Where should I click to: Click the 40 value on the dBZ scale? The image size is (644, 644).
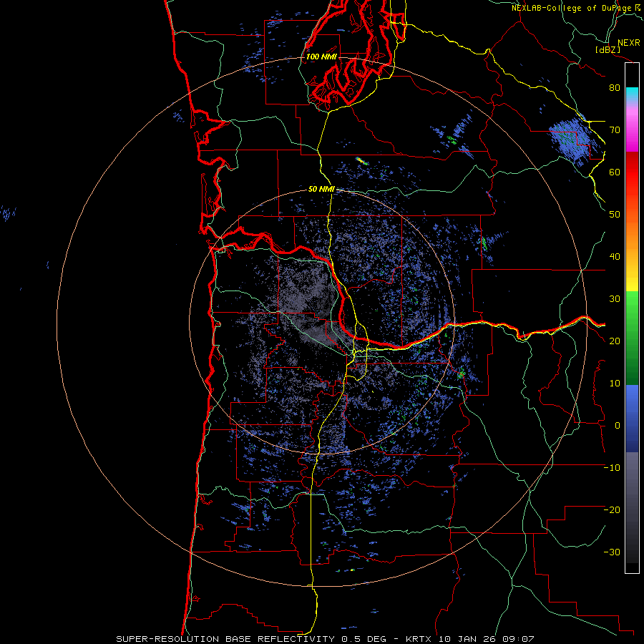(615, 257)
